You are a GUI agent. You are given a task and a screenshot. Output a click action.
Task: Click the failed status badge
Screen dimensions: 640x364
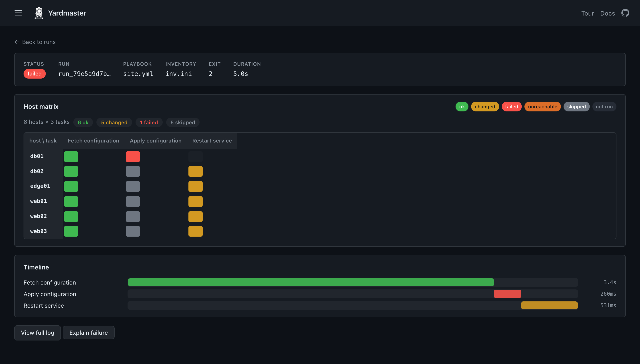[x=34, y=74]
